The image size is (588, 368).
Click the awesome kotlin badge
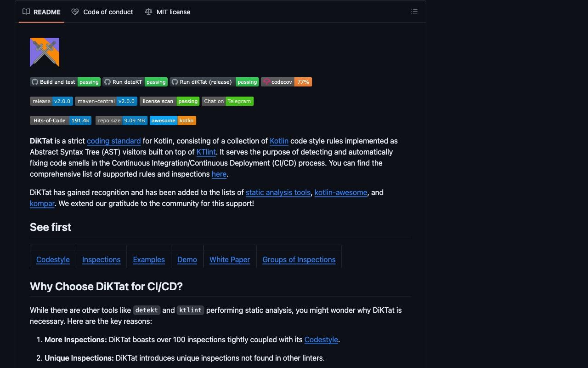pyautogui.click(x=173, y=121)
